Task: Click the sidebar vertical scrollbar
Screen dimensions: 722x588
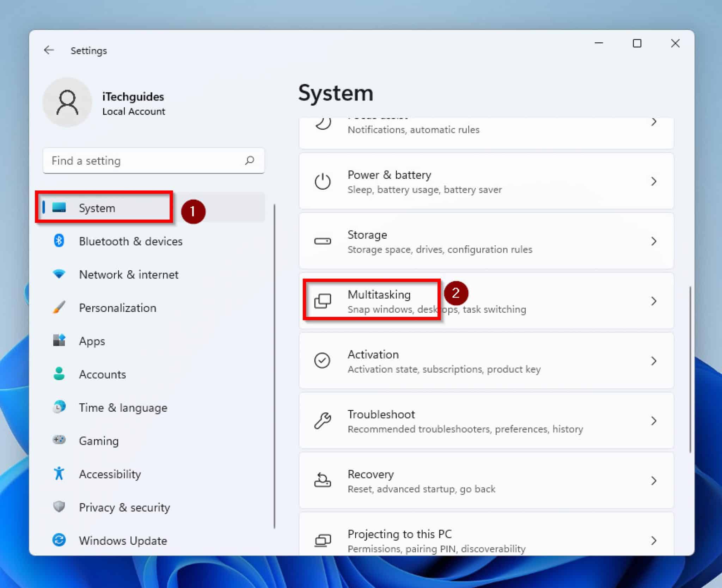Action: [274, 366]
